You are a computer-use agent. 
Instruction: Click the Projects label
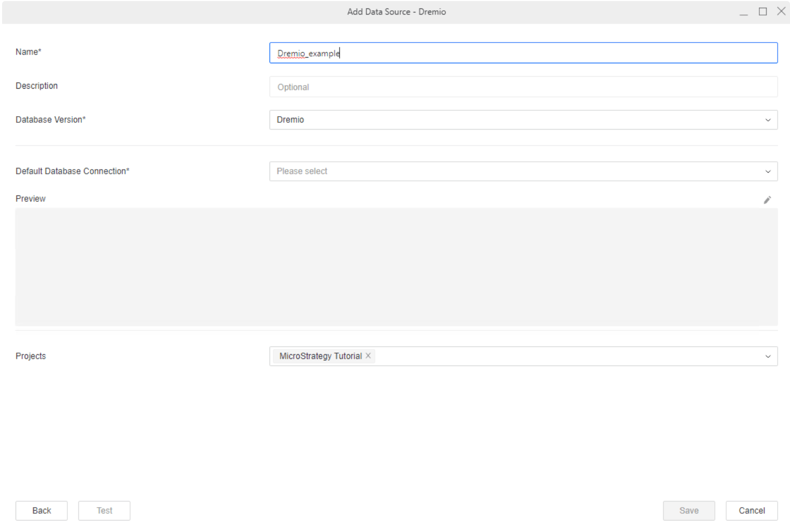coord(31,356)
